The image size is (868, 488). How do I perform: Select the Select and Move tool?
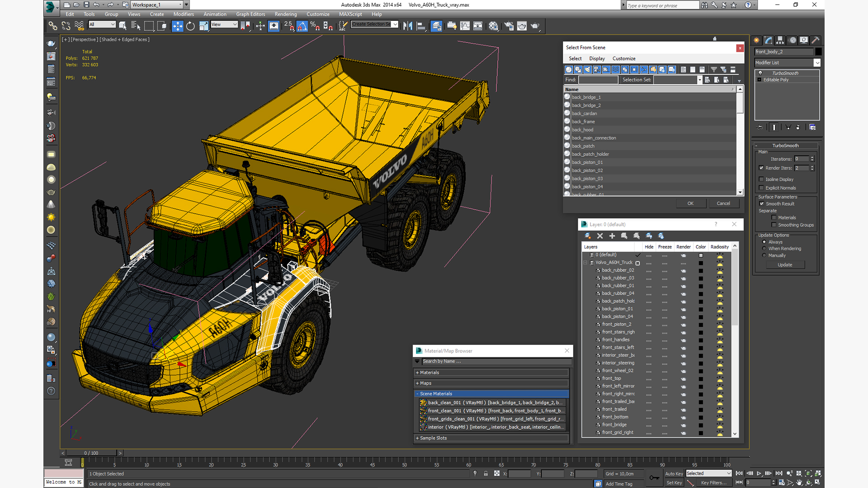click(x=178, y=26)
